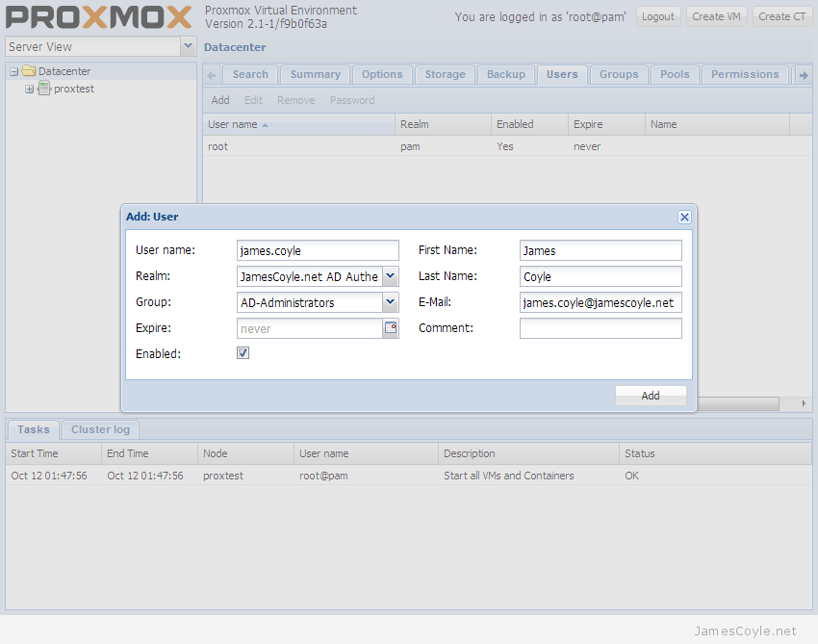Screen dimensions: 818x644
Task: Select the root user row
Action: click(507, 146)
